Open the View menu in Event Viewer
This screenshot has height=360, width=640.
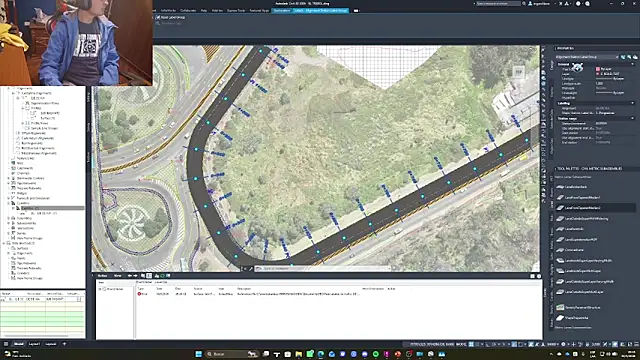point(118,276)
